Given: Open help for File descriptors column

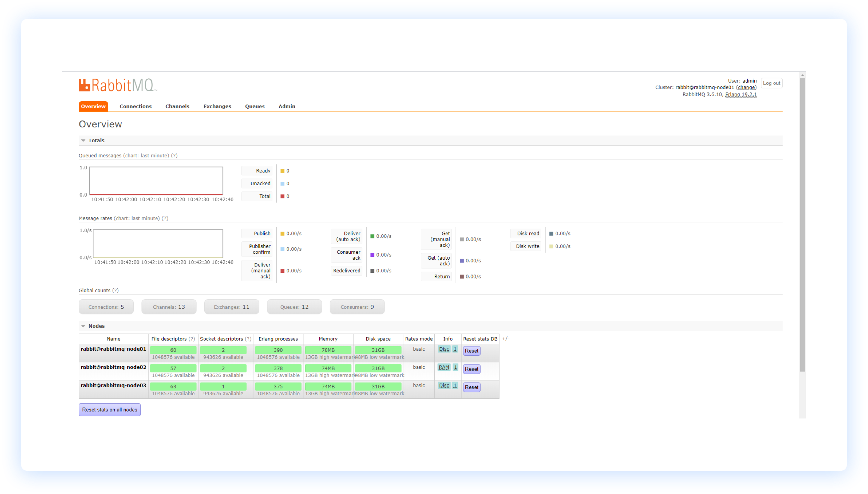Looking at the screenshot, I should click(x=192, y=339).
